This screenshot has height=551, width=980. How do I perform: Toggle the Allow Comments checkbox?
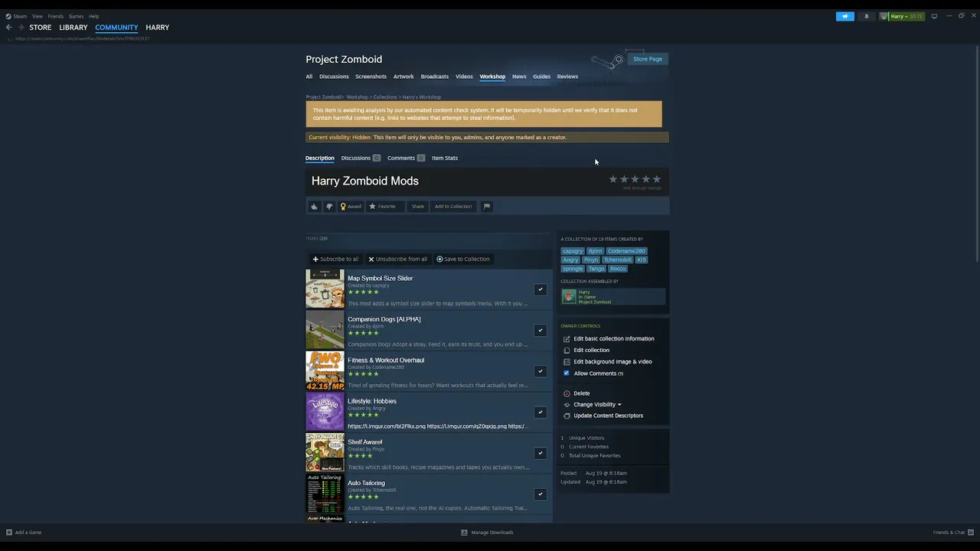pyautogui.click(x=567, y=373)
